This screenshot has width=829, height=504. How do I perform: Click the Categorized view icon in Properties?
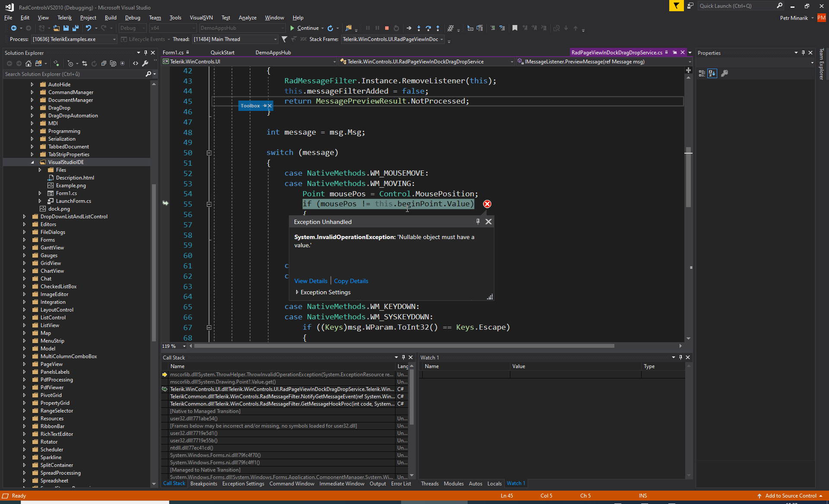click(702, 73)
